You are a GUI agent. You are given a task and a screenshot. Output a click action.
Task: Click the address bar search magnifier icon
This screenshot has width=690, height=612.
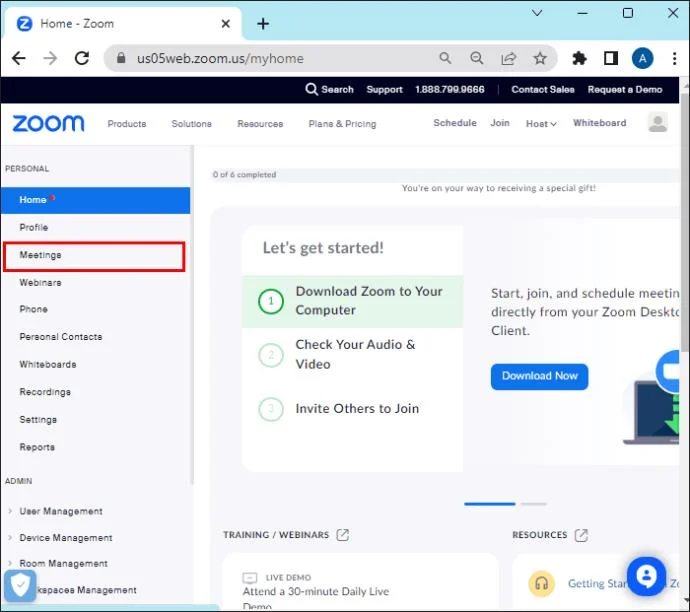[x=445, y=58]
